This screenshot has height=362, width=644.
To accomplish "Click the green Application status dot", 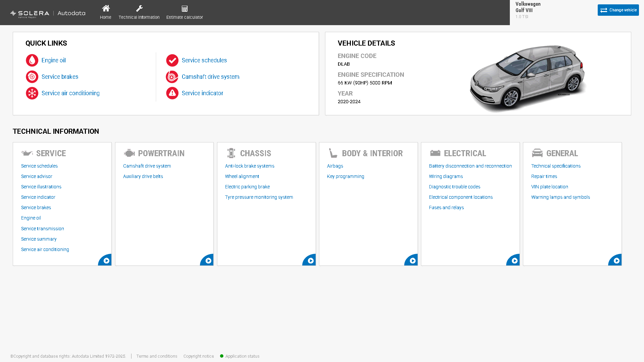I will (x=222, y=356).
